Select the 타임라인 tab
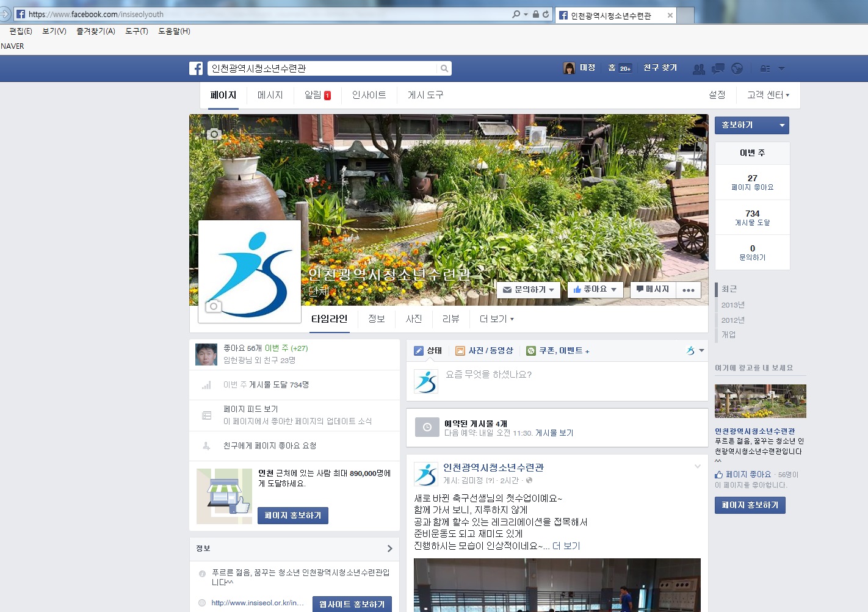Screen dimensions: 868x612 coord(330,319)
